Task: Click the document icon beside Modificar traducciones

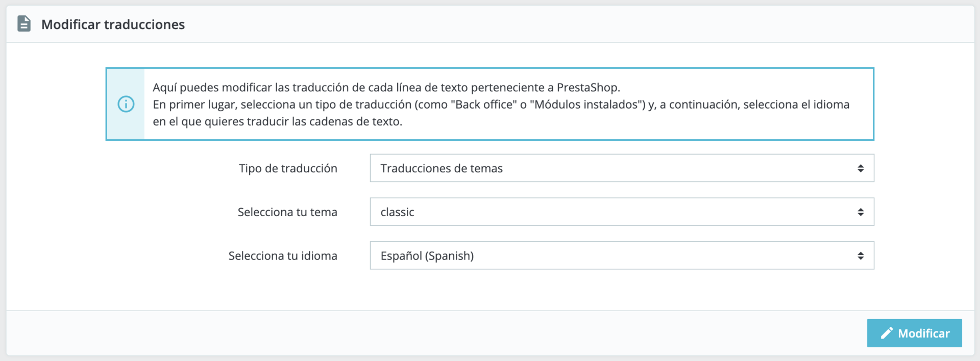Action: point(24,24)
